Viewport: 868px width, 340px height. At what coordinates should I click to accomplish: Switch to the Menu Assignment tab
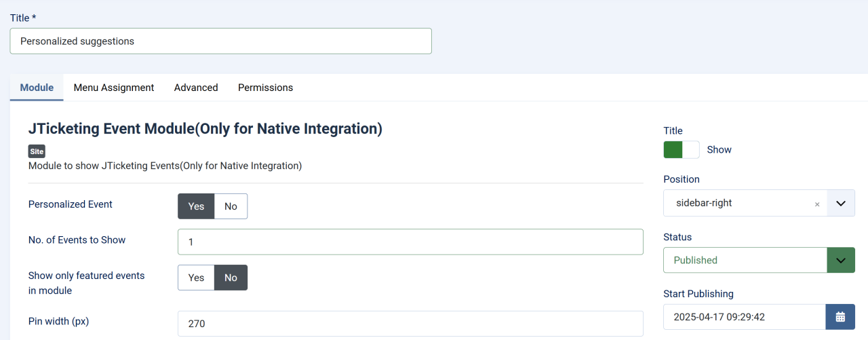coord(114,88)
